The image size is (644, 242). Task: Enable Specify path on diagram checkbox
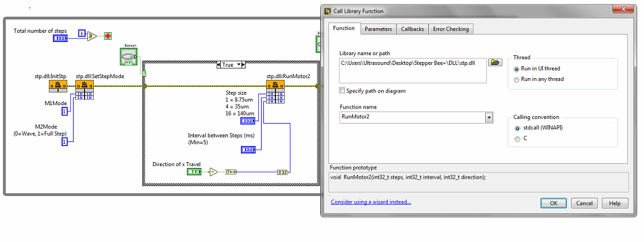[342, 91]
